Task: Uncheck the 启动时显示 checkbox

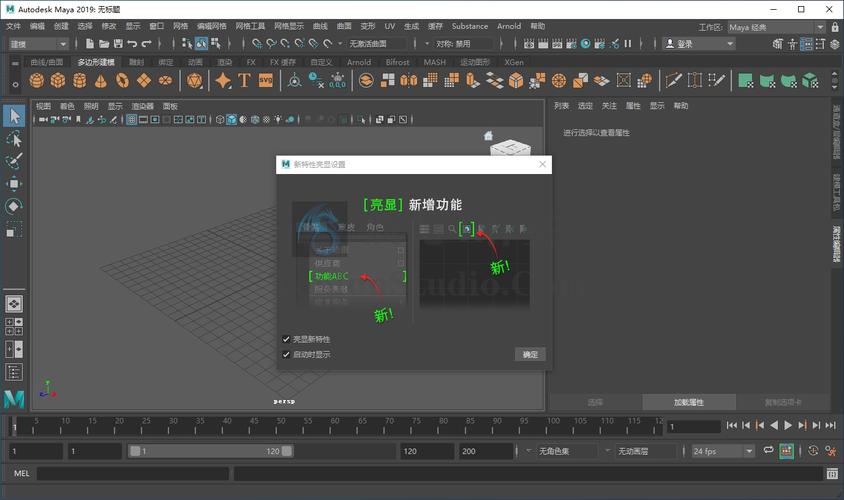Action: coord(287,354)
